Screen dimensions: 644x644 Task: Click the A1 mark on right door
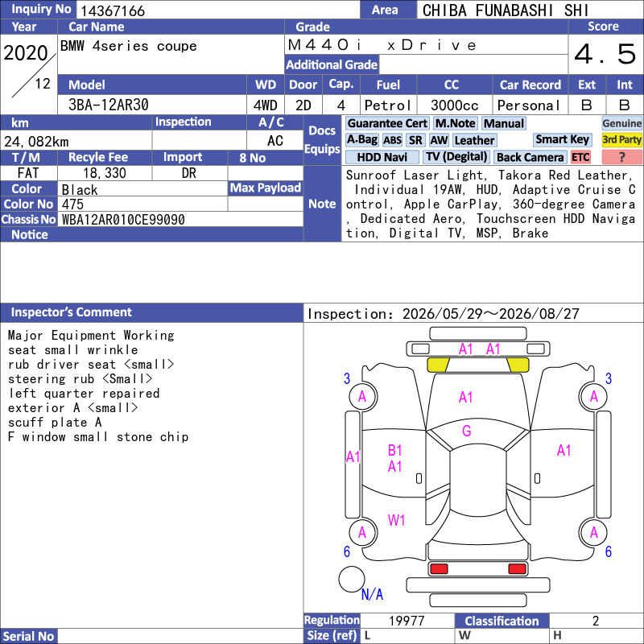[x=564, y=451]
